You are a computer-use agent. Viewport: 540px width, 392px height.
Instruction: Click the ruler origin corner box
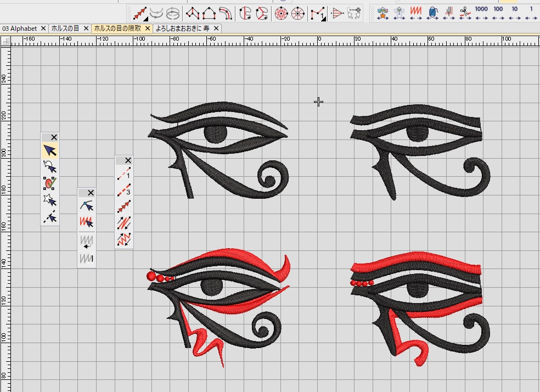(x=5, y=41)
